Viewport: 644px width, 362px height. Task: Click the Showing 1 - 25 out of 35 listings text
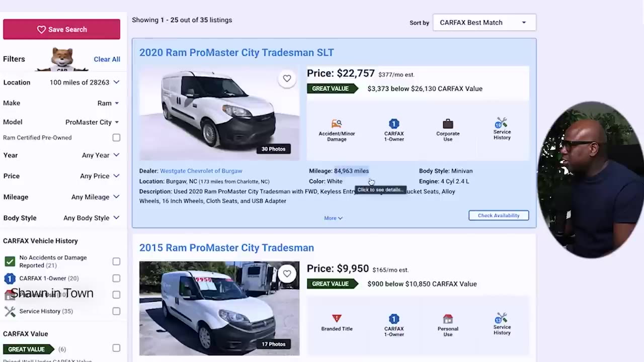coord(182,20)
